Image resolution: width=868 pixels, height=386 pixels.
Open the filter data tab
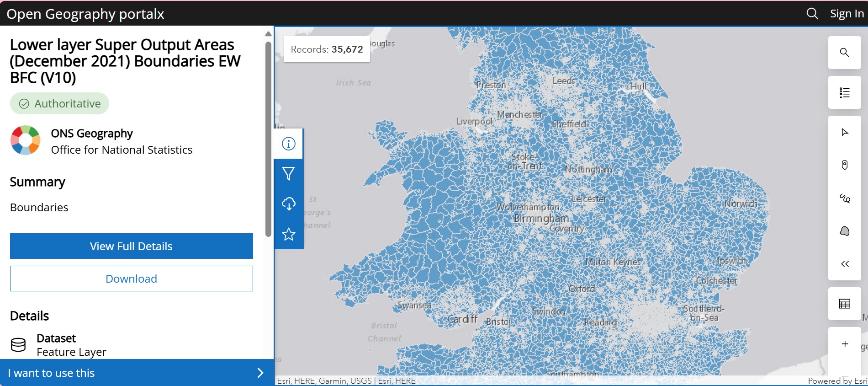[x=288, y=174]
